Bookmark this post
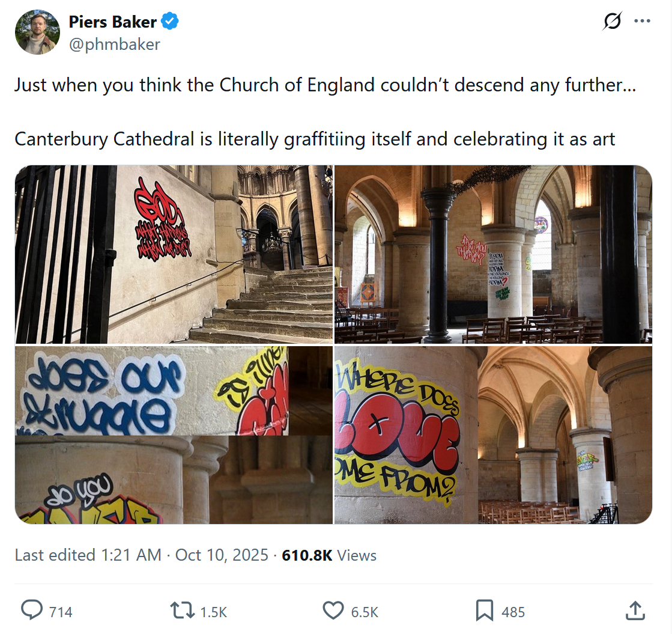 click(x=484, y=611)
